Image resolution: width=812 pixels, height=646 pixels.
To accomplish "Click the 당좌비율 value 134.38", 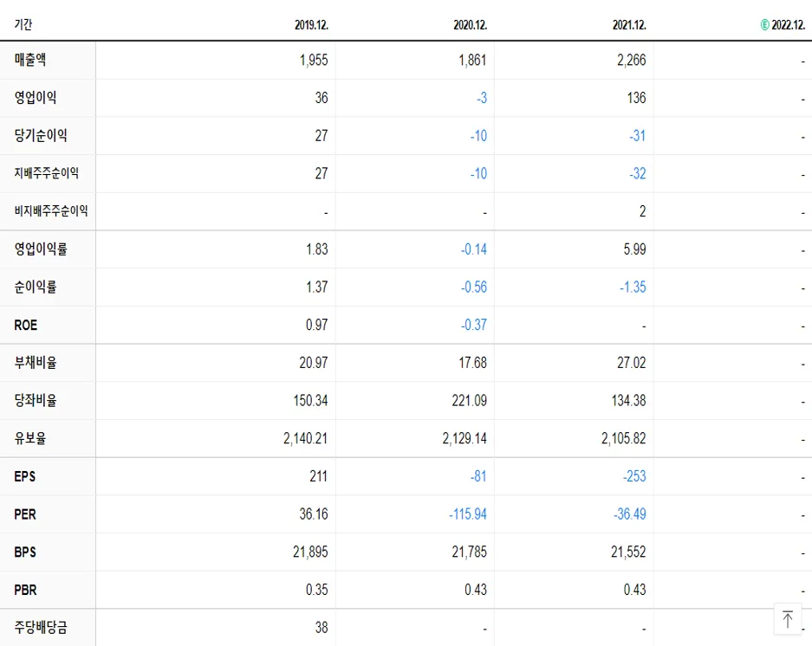I will pos(628,400).
